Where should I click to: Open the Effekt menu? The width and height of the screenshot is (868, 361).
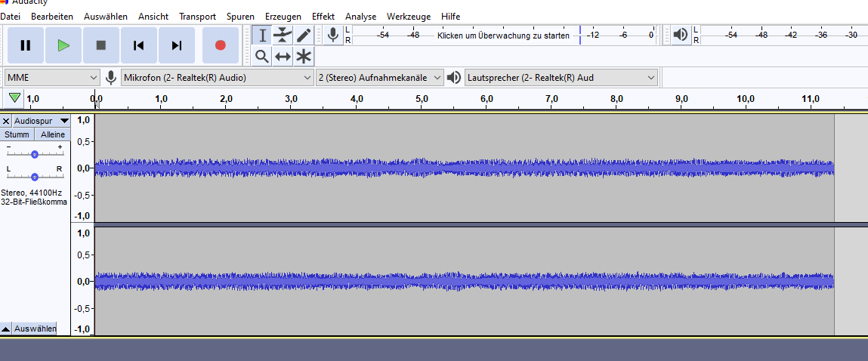[x=323, y=16]
